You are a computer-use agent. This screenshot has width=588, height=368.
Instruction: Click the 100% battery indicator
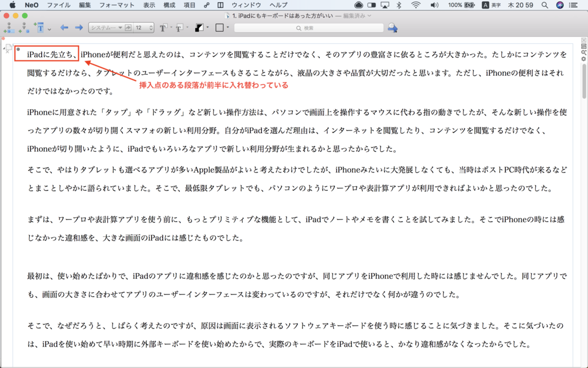(x=462, y=5)
